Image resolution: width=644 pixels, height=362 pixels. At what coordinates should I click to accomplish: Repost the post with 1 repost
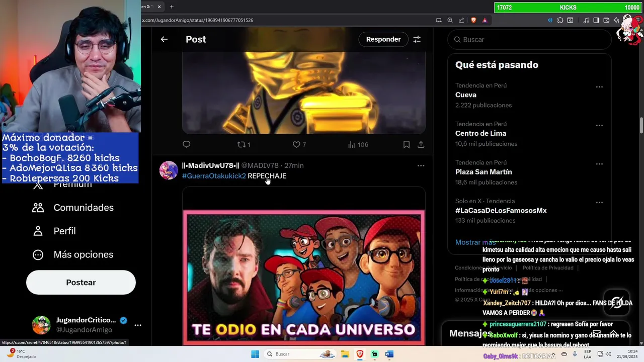tap(244, 144)
